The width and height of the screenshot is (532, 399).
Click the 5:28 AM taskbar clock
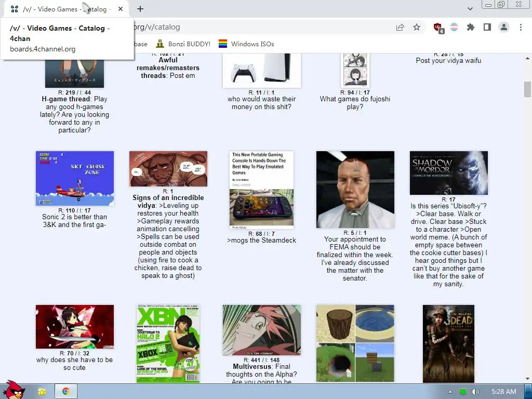pos(504,392)
